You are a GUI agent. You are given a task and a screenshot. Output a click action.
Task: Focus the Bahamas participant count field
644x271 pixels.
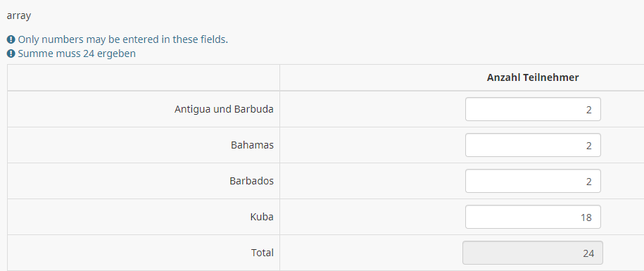click(533, 145)
